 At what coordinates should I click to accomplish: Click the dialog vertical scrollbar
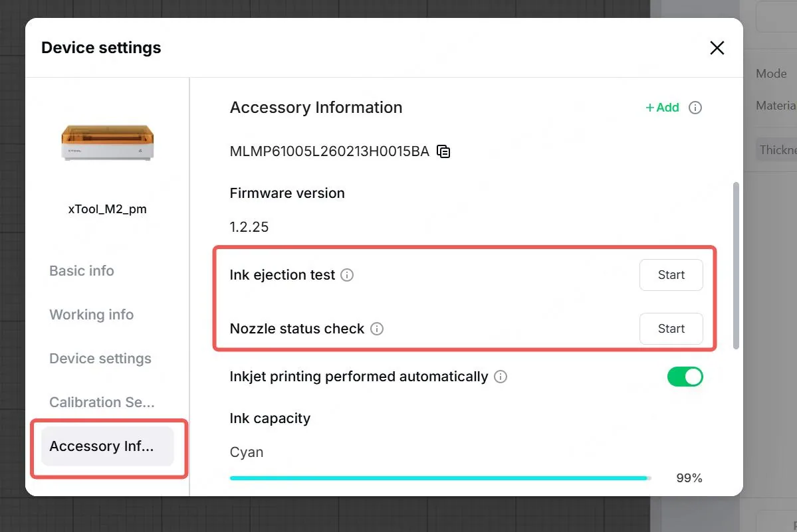click(x=735, y=266)
